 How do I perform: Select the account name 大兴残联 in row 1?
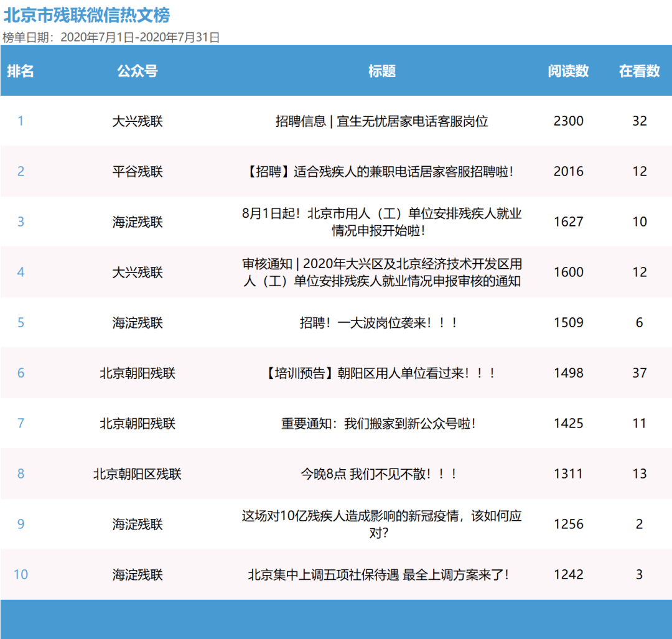click(x=138, y=121)
